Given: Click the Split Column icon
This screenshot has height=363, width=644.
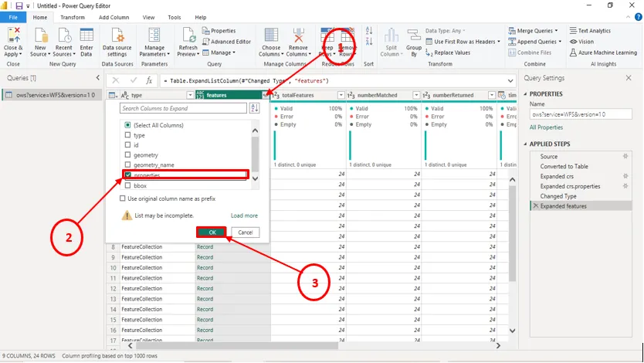Looking at the screenshot, I should (391, 36).
